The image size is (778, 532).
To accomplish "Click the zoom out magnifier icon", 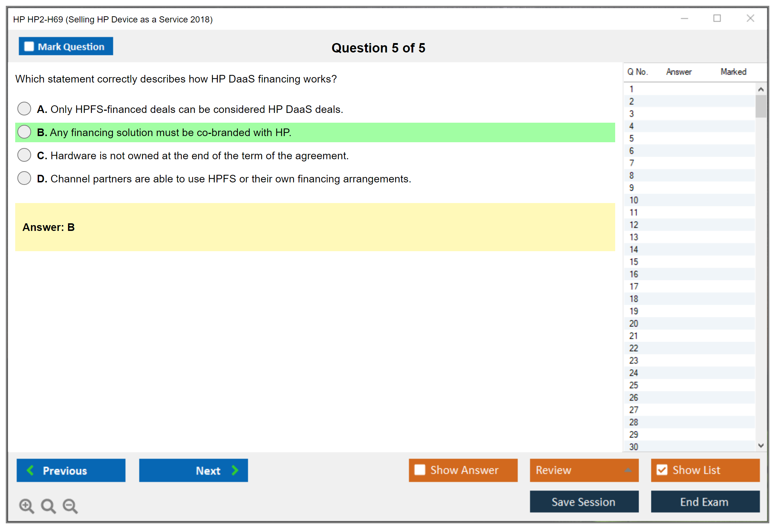I will pos(70,506).
